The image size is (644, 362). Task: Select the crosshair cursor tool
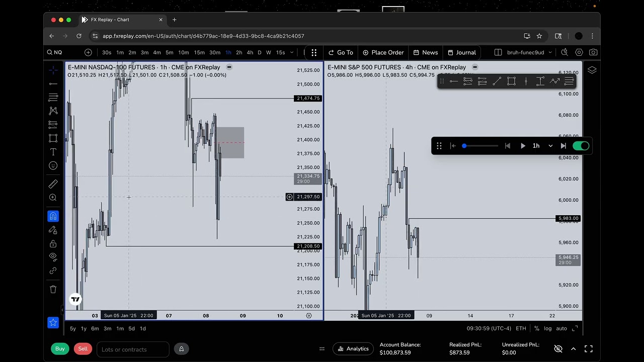tap(53, 70)
